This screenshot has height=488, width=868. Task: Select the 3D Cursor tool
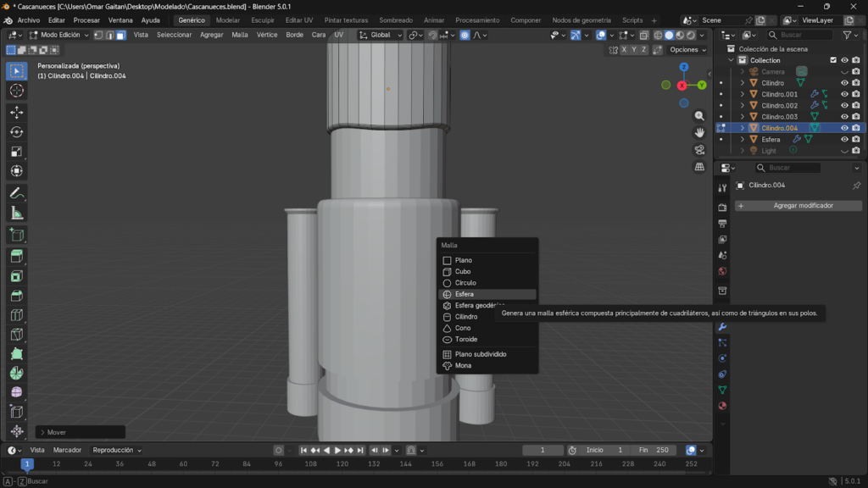click(17, 91)
